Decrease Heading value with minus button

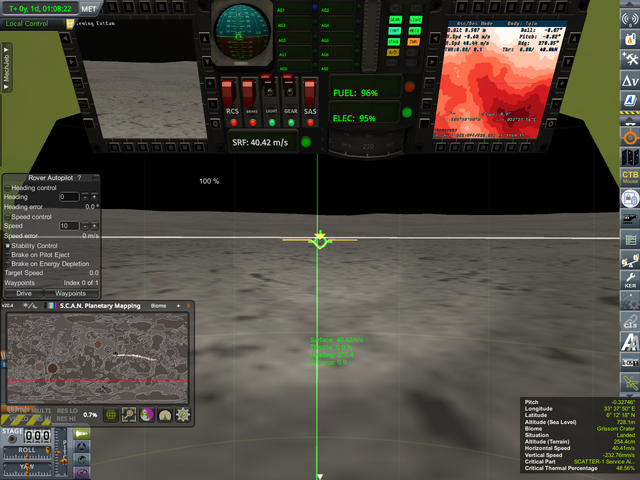85,197
